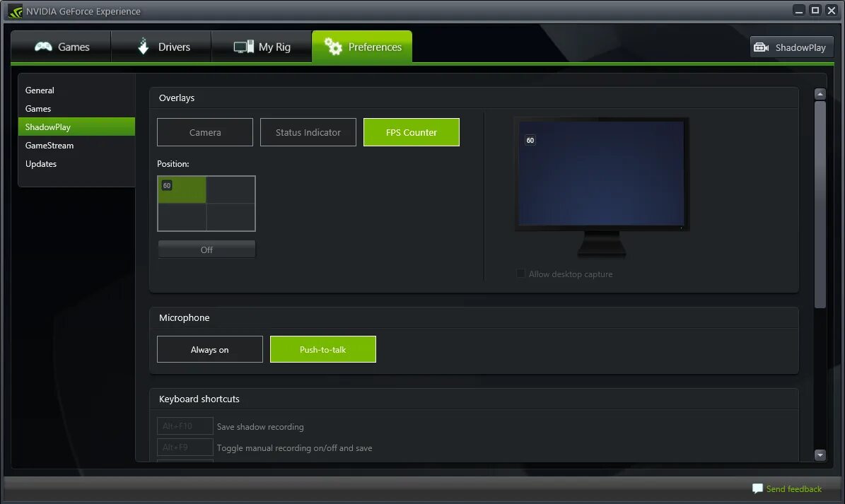Select the Preferences tab

point(362,47)
